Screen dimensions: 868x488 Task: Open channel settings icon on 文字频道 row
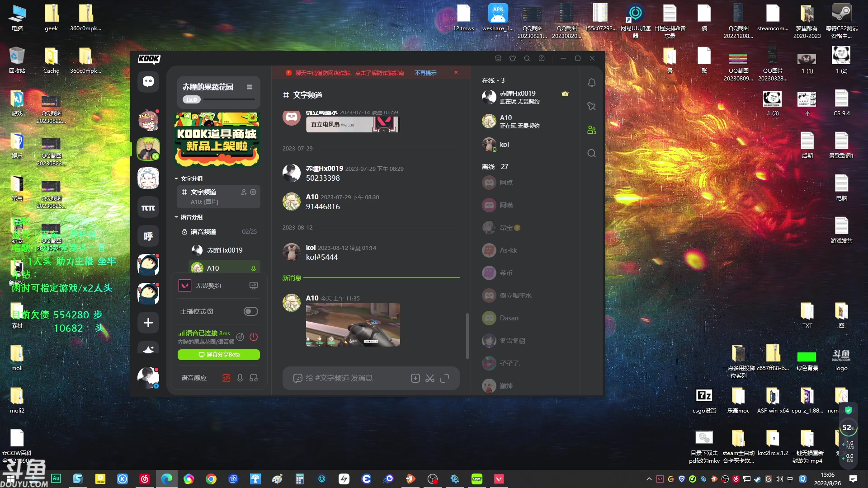tap(253, 192)
